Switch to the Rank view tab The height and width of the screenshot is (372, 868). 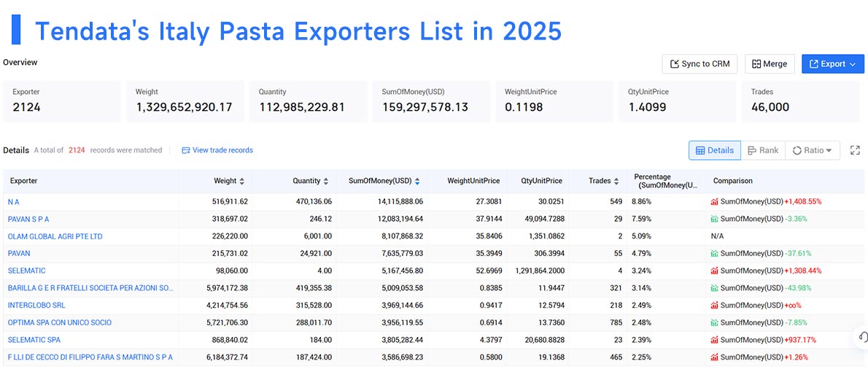pyautogui.click(x=763, y=150)
